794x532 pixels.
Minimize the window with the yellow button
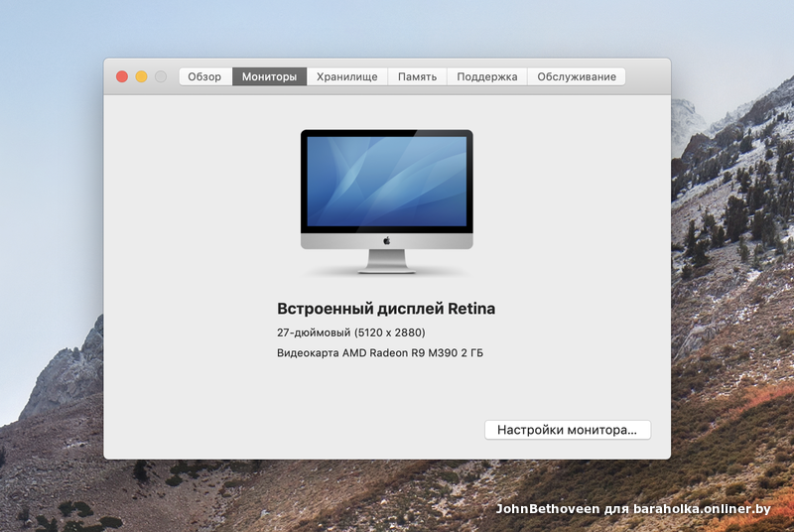click(x=141, y=76)
